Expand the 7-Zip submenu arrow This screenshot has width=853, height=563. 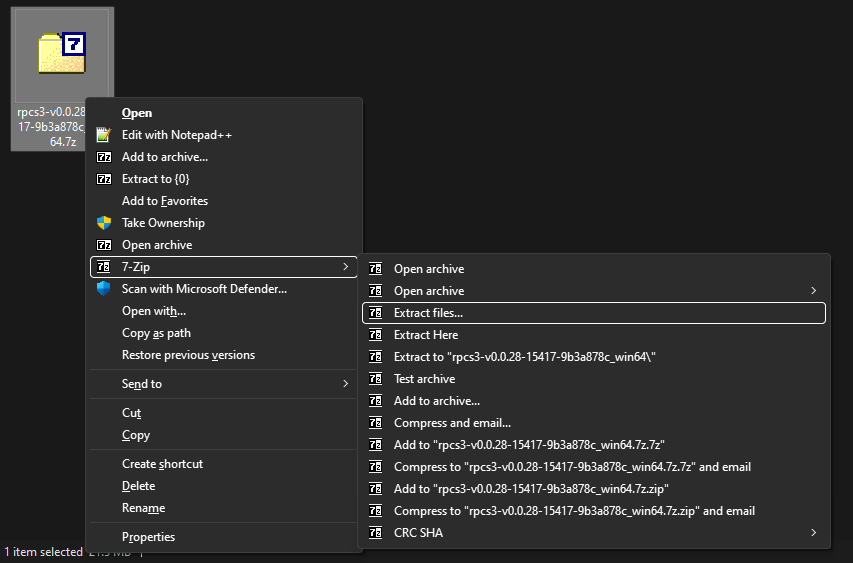click(345, 267)
